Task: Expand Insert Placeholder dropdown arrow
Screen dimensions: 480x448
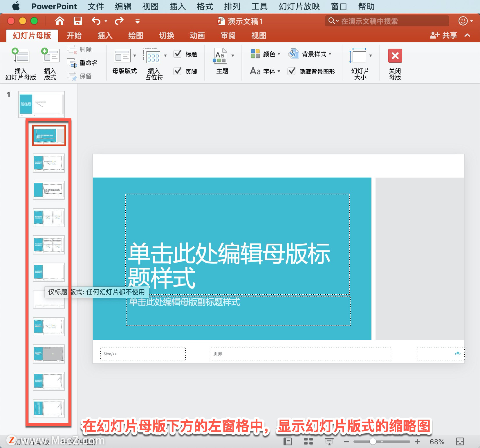Action: [165, 55]
